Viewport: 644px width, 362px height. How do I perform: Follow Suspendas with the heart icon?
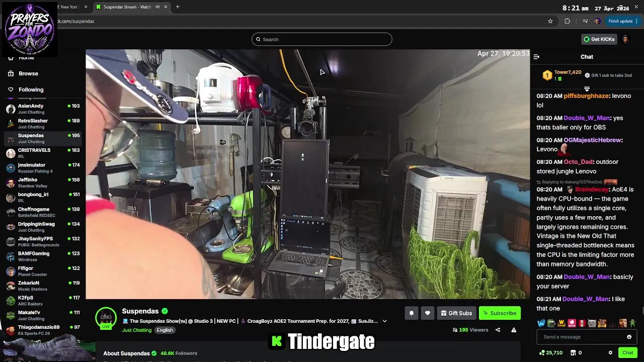pos(427,313)
